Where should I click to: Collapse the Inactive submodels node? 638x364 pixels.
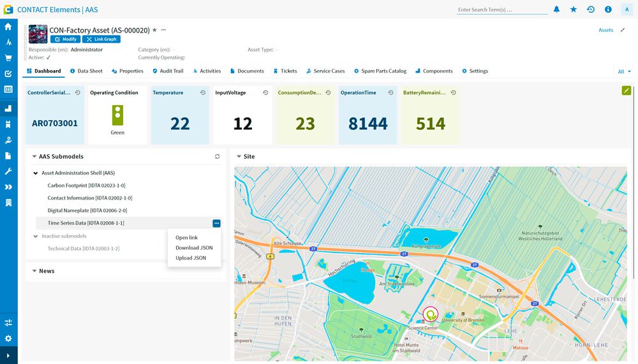pyautogui.click(x=36, y=236)
